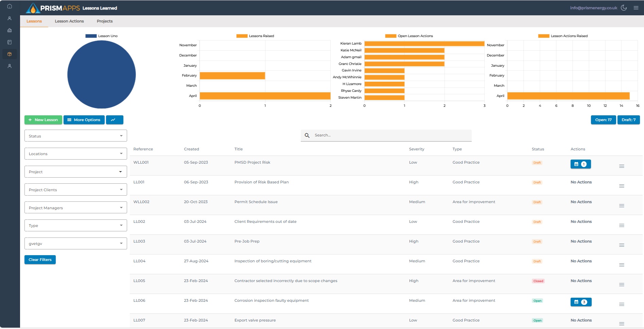Open the Project Managers dropdown

(75, 208)
